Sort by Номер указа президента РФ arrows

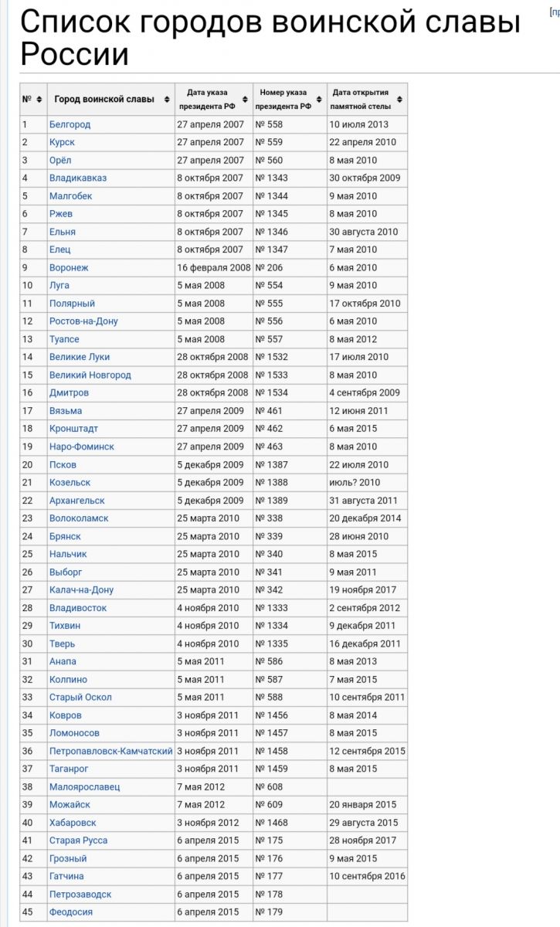coord(319,99)
